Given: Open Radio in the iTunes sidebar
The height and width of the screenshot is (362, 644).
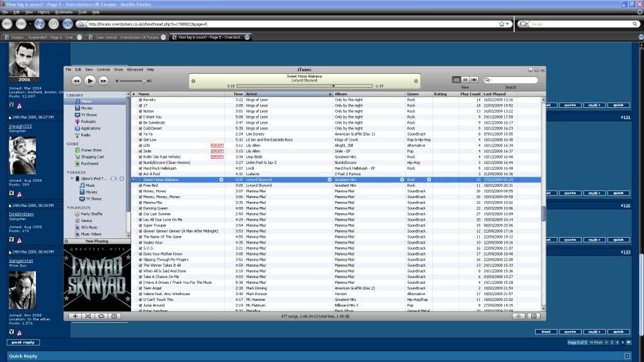Looking at the screenshot, I should point(86,135).
